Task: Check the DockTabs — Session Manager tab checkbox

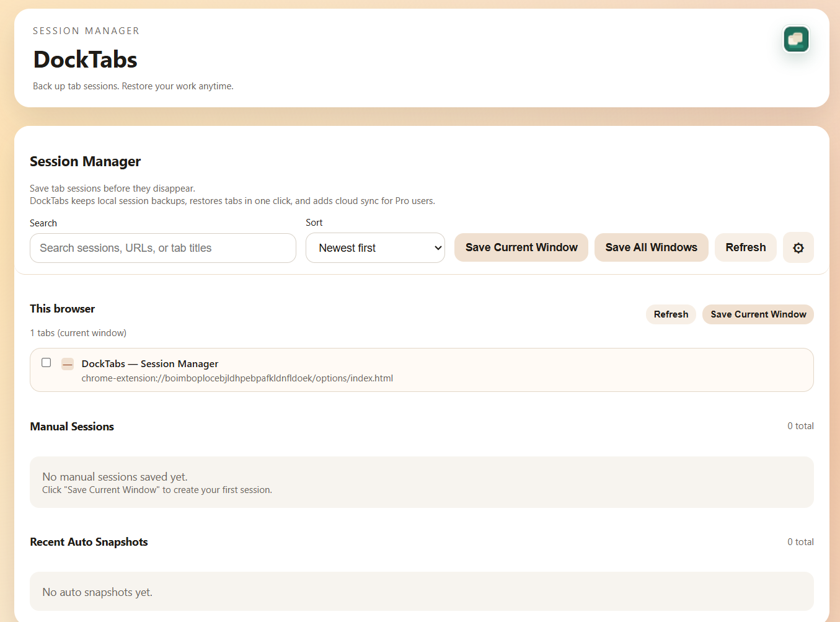Action: point(46,362)
